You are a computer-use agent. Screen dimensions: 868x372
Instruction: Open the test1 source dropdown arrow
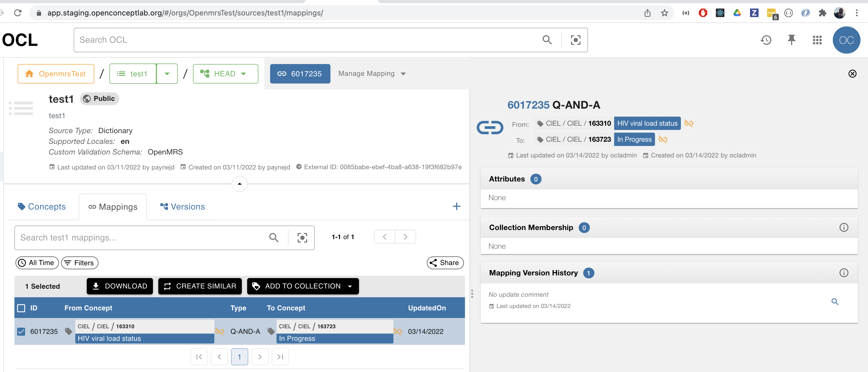pos(167,73)
